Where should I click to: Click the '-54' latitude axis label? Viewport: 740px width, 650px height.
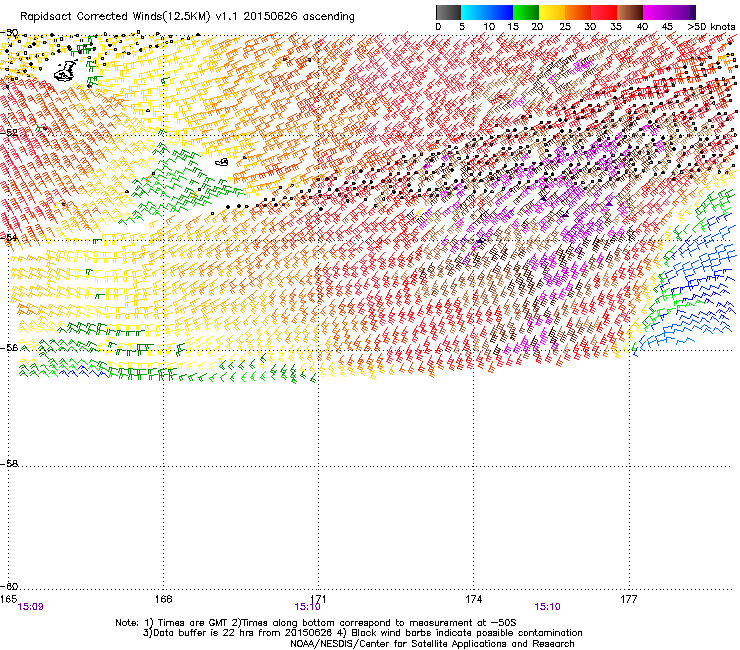tap(9, 237)
